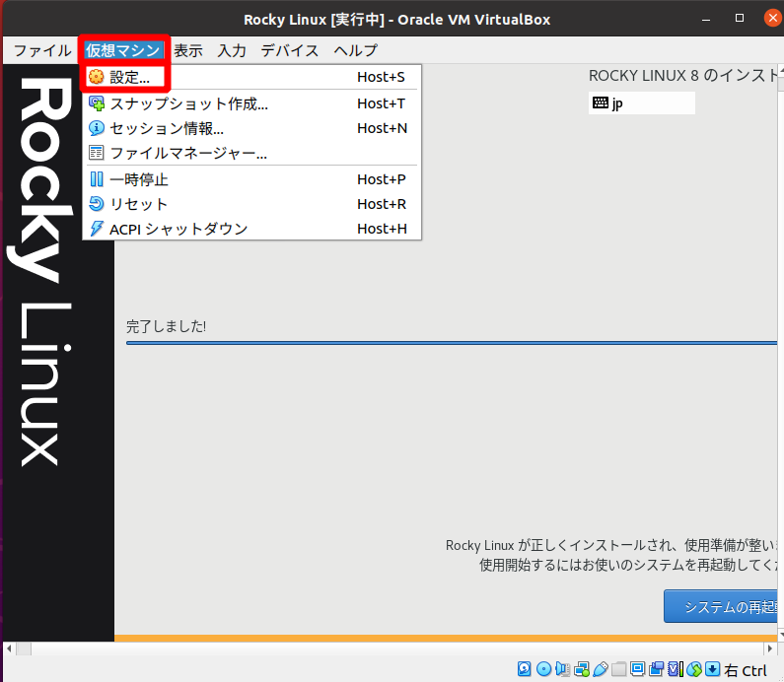The width and height of the screenshot is (784, 682).
Task: Open ファイルマネージャー menu entry
Action: click(251, 153)
